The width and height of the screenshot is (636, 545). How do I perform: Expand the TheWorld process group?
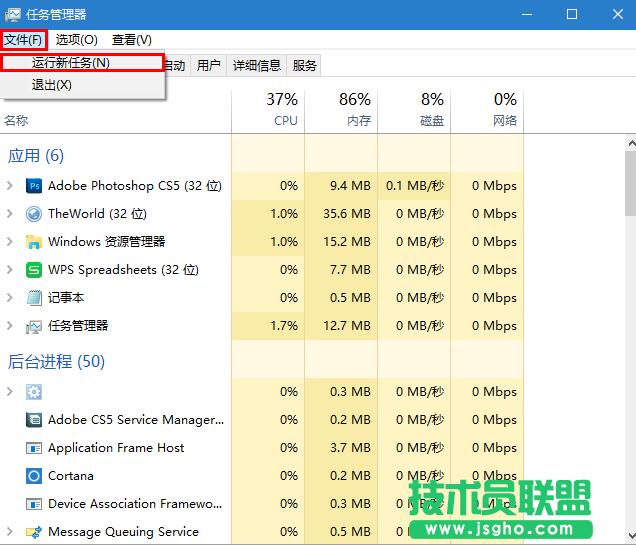pyautogui.click(x=10, y=214)
